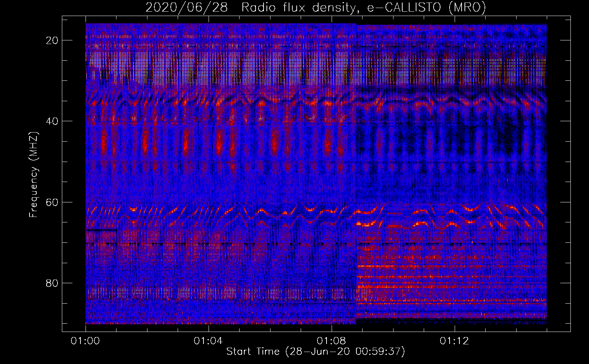Image resolution: width=589 pixels, height=364 pixels.
Task: Click the '60' frequency tick label
Action: point(52,202)
